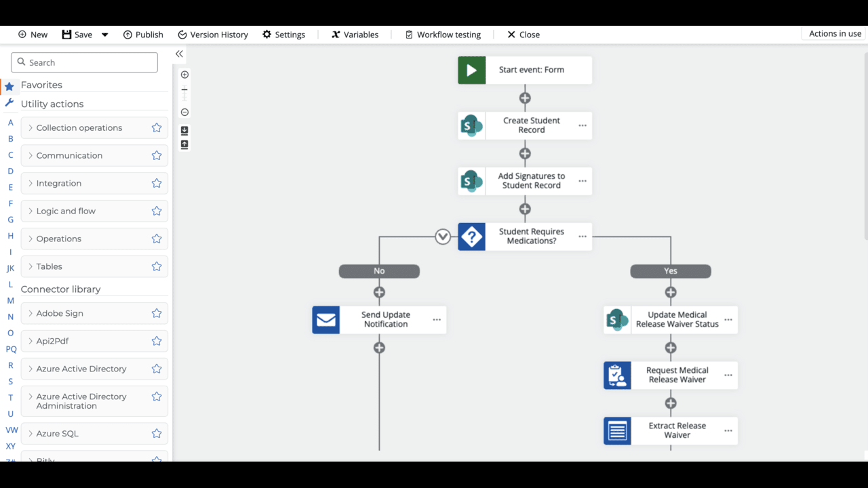Open Version History
This screenshot has width=868, height=488.
coord(213,35)
